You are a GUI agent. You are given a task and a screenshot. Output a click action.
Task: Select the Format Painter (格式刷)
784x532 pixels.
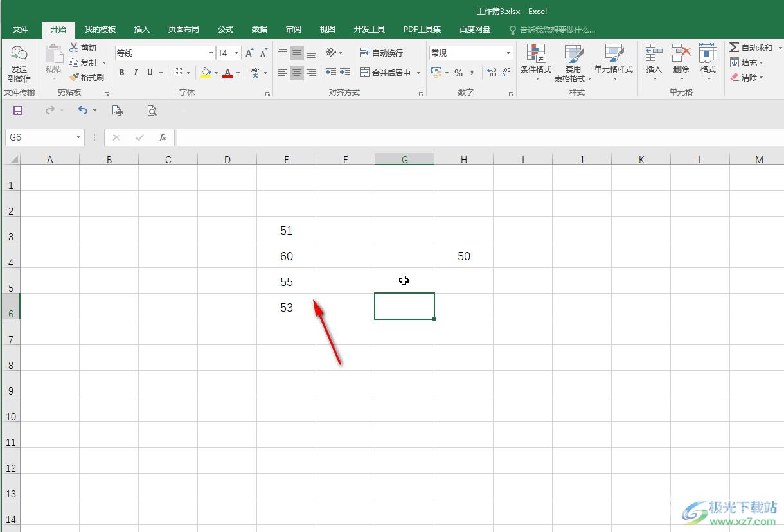(x=87, y=77)
